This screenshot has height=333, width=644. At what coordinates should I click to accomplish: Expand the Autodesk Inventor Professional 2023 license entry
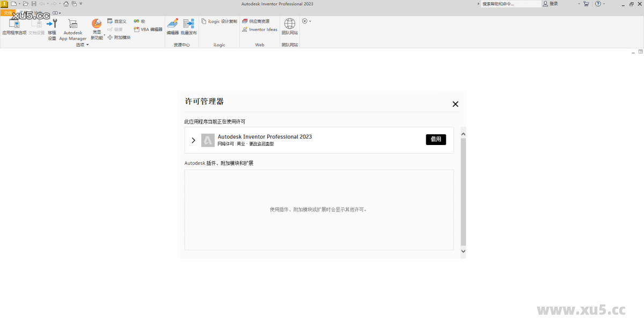[193, 140]
